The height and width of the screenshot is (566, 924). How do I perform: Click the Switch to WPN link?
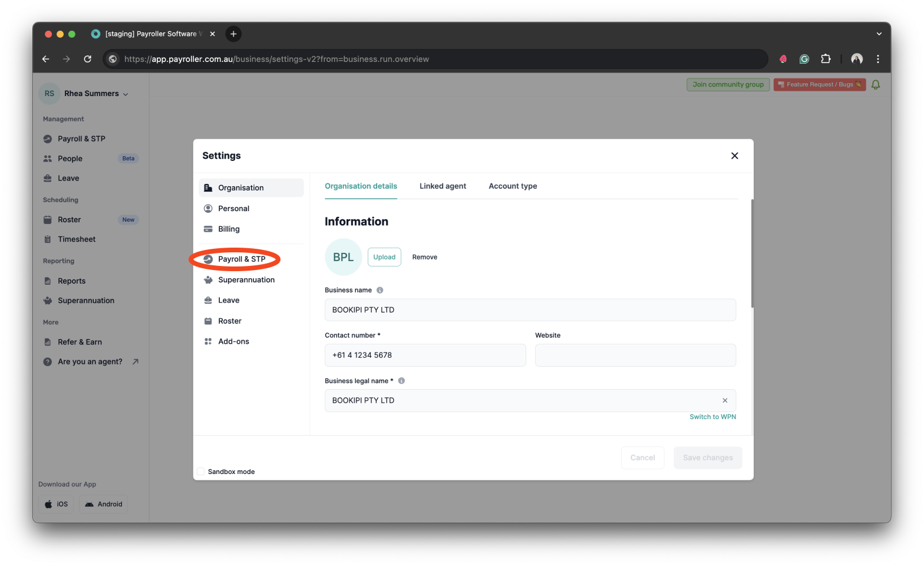coord(712,417)
